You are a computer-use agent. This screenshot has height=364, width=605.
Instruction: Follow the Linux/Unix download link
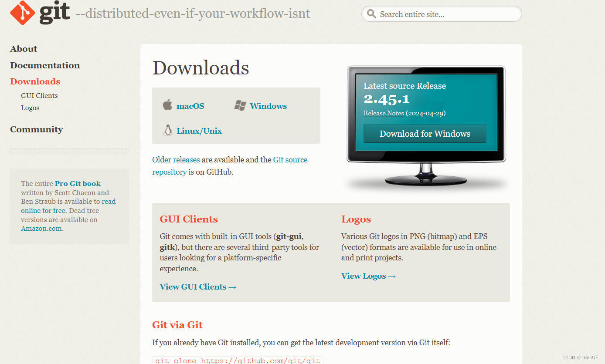click(x=199, y=131)
